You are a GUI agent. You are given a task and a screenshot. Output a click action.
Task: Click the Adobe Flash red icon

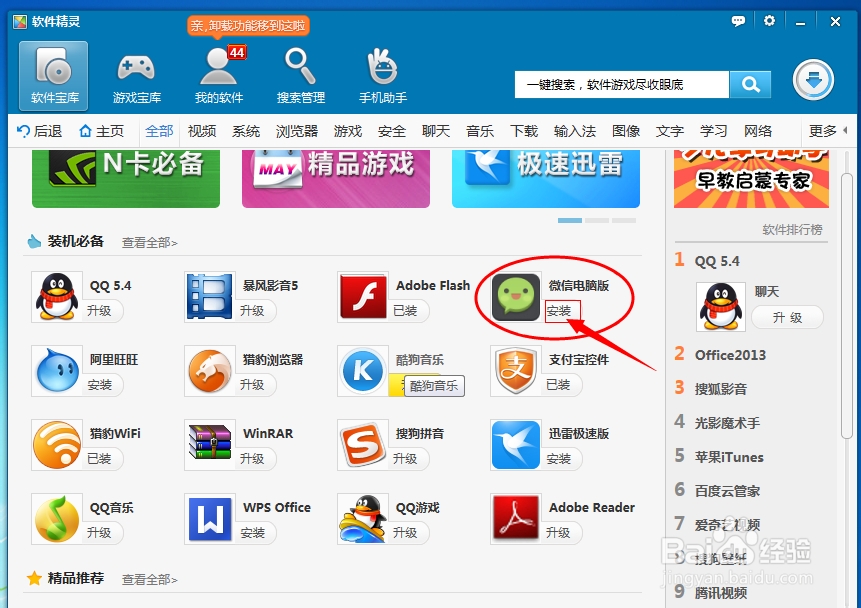coord(362,297)
